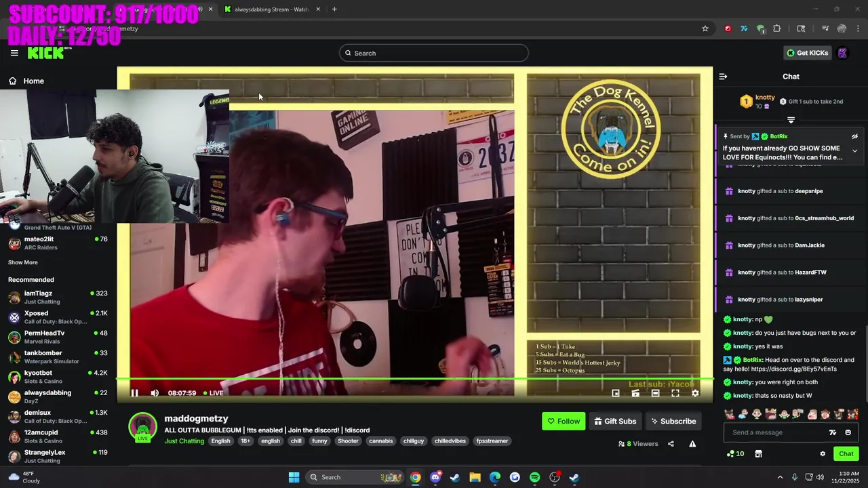Open StrangelyLex recommended channel

(x=58, y=456)
